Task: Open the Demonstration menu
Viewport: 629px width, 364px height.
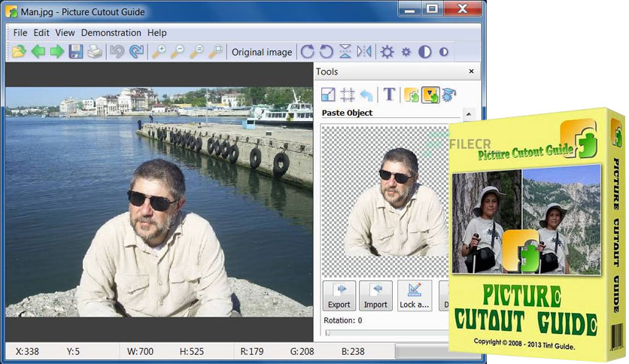Action: [111, 33]
